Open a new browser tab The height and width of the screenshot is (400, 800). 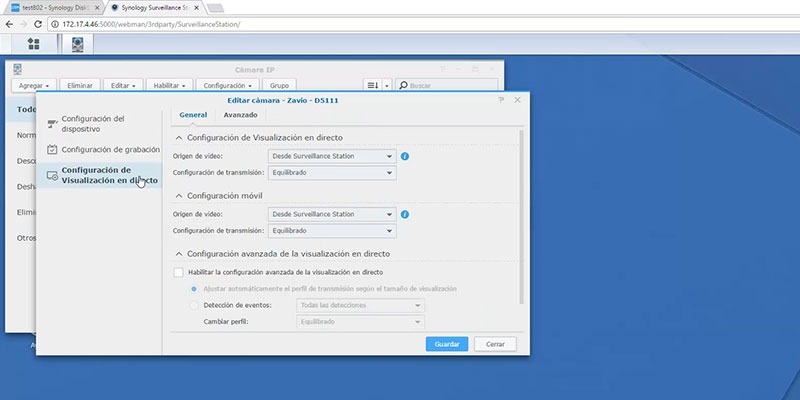(x=215, y=8)
